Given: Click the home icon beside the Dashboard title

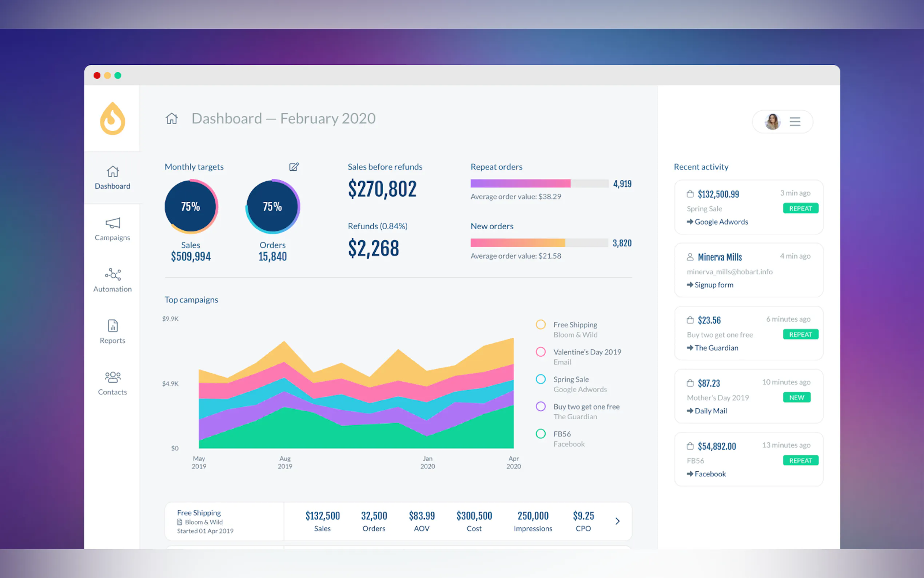Looking at the screenshot, I should click(x=171, y=119).
